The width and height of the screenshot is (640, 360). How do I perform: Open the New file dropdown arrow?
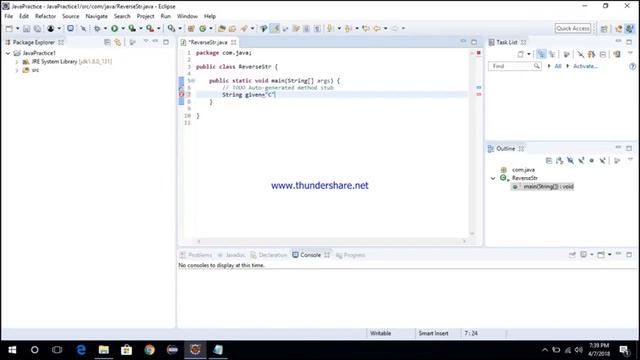click(18, 29)
